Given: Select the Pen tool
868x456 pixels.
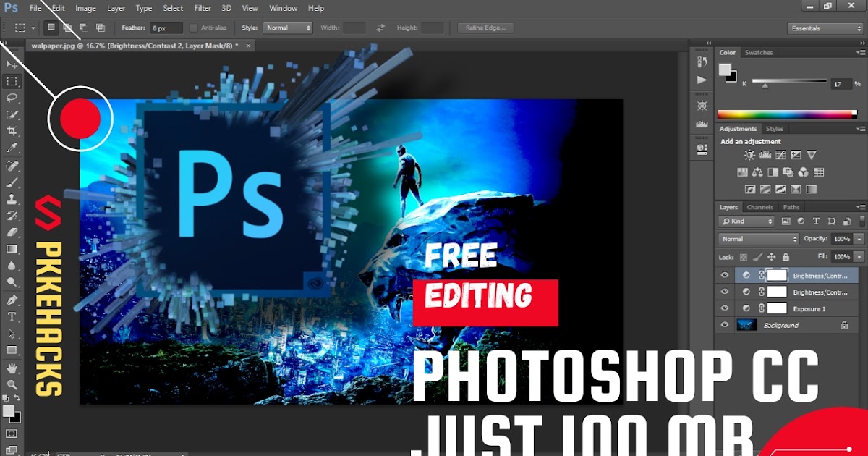Looking at the screenshot, I should click(x=12, y=300).
